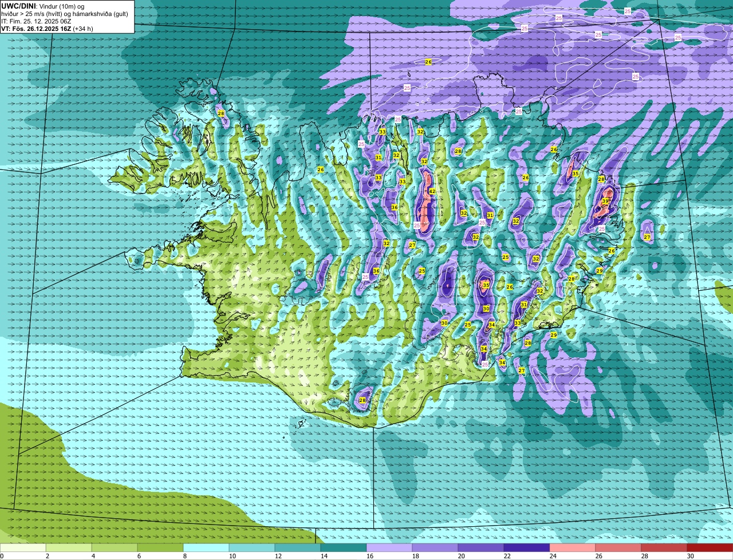
Task: Click the legend tick label '24'
Action: pos(553,556)
